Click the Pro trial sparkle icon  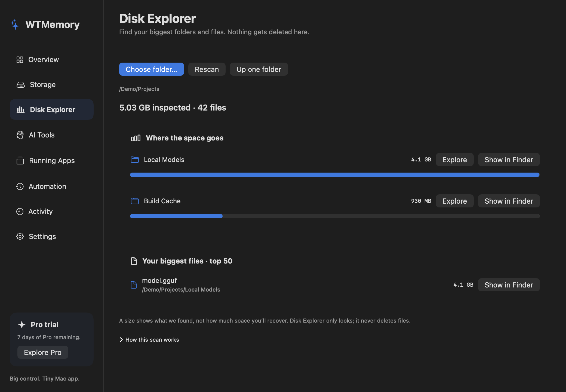(x=22, y=324)
